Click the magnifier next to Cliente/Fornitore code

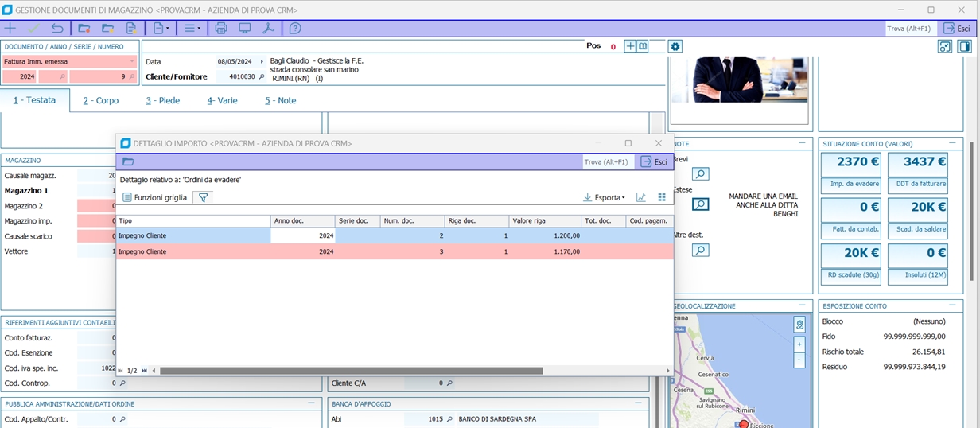[x=262, y=77]
